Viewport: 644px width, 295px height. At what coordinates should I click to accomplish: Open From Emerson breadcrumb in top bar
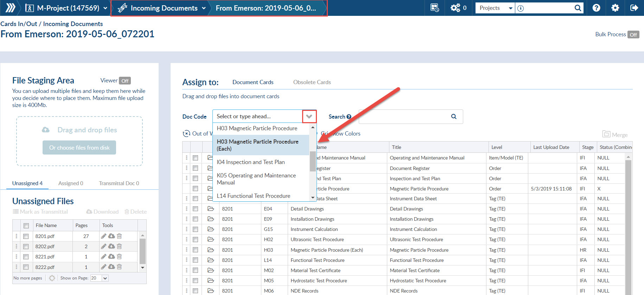(x=266, y=8)
